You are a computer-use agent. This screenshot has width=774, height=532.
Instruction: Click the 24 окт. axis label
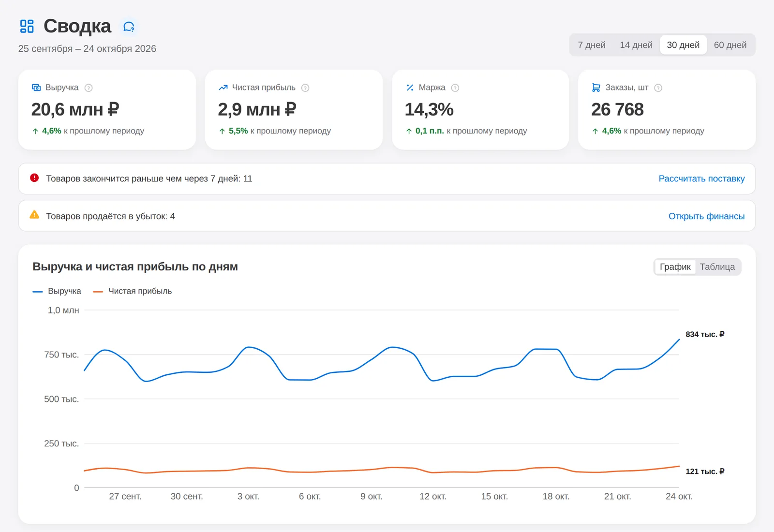[x=679, y=497]
